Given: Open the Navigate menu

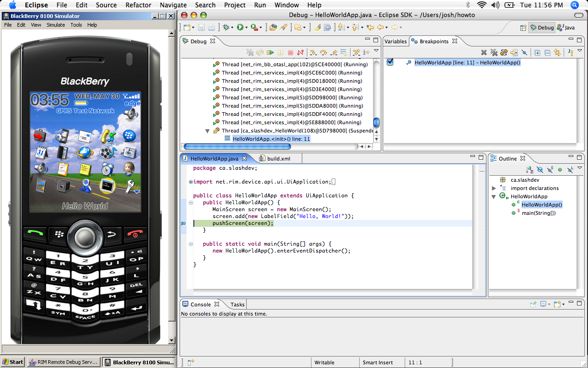Looking at the screenshot, I should pos(173,5).
